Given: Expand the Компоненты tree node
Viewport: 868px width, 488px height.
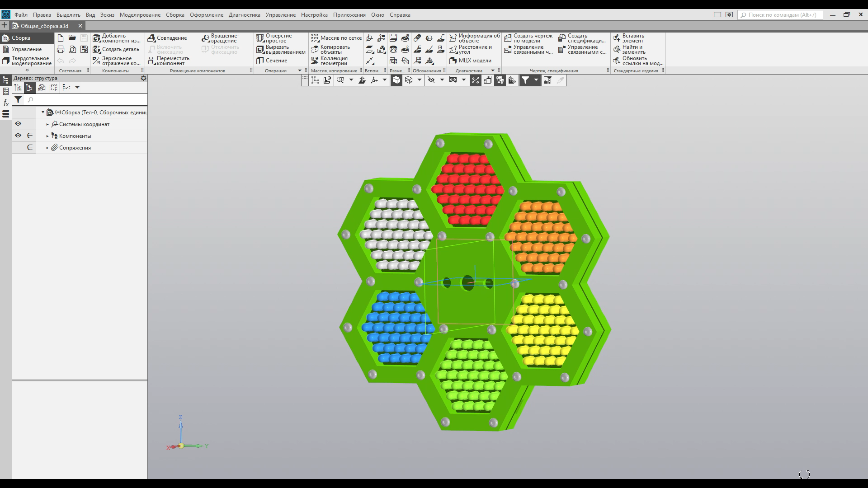Looking at the screenshot, I should coord(47,136).
